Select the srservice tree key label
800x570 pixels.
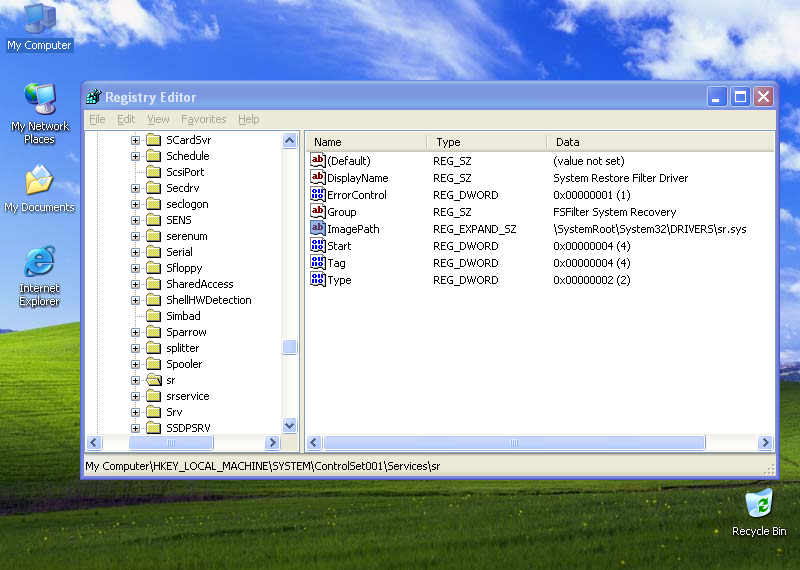[x=188, y=396]
